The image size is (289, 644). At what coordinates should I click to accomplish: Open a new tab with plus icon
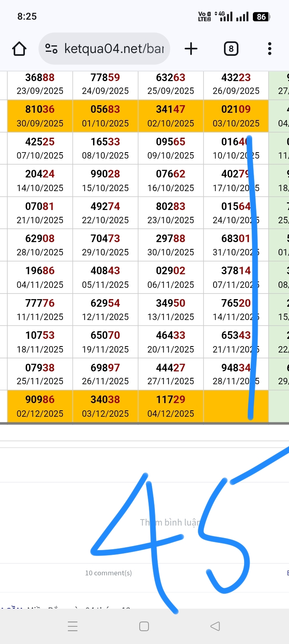[x=191, y=49]
